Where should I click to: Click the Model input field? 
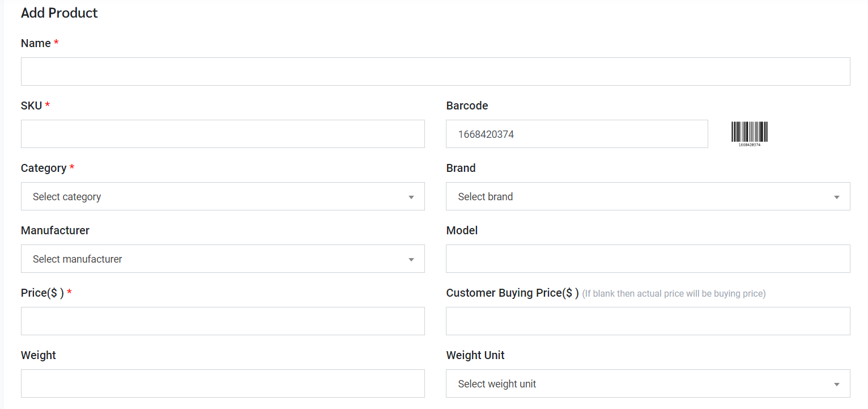coord(648,259)
